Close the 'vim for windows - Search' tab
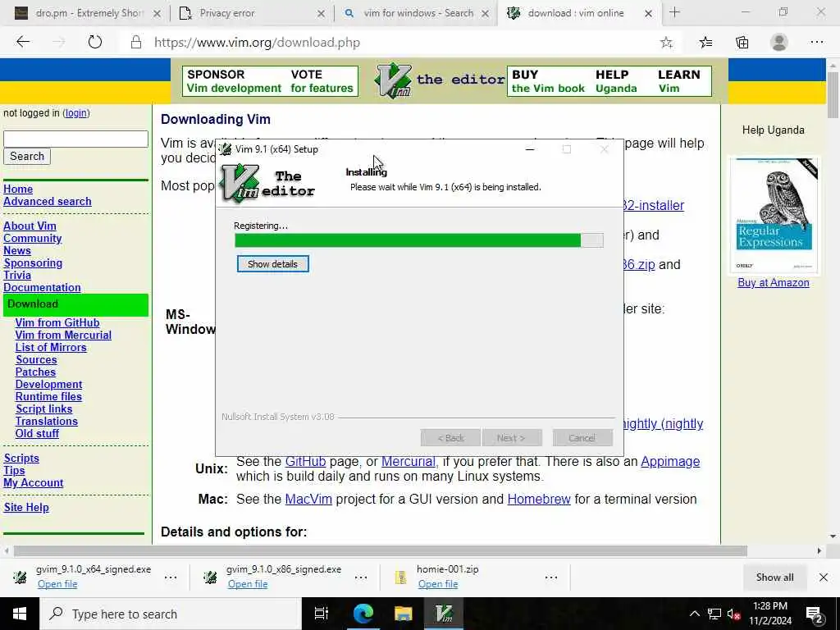 click(x=485, y=14)
